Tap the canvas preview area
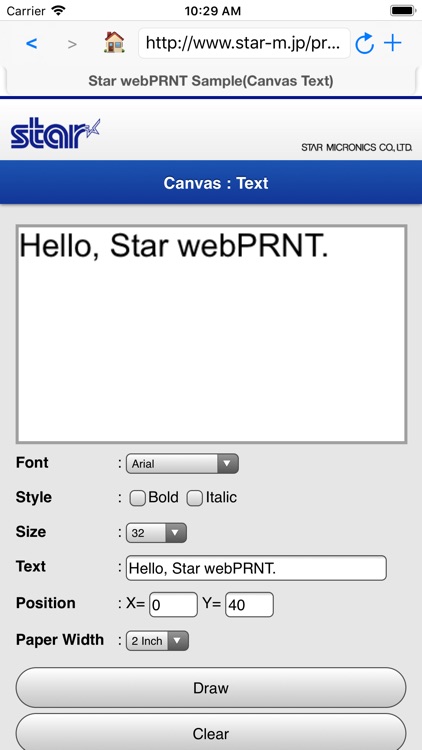The width and height of the screenshot is (422, 750). coord(211,334)
